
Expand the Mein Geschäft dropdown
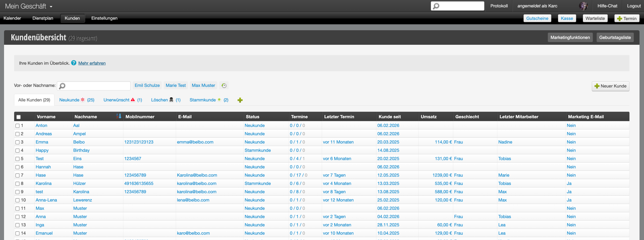pyautogui.click(x=29, y=6)
